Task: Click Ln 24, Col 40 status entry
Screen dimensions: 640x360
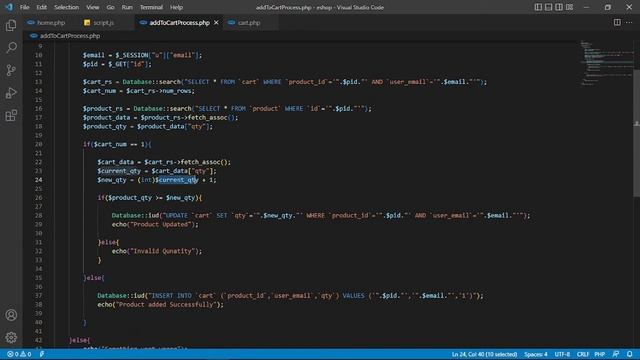Action: (484, 354)
